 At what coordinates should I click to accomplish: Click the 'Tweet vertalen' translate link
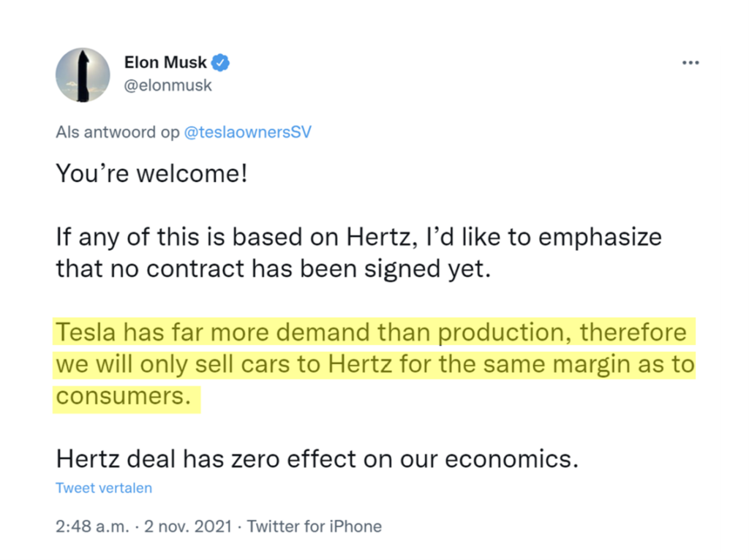[104, 488]
